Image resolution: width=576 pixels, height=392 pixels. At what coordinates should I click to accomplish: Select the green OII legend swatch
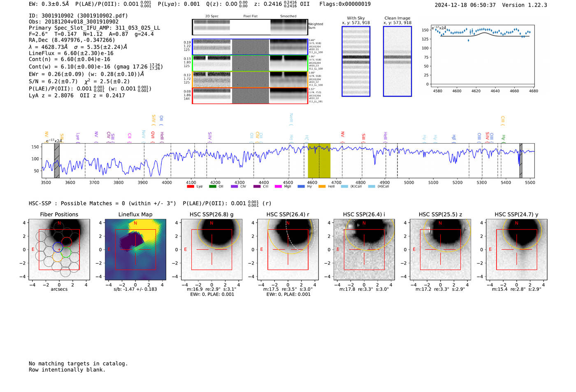tap(212, 186)
